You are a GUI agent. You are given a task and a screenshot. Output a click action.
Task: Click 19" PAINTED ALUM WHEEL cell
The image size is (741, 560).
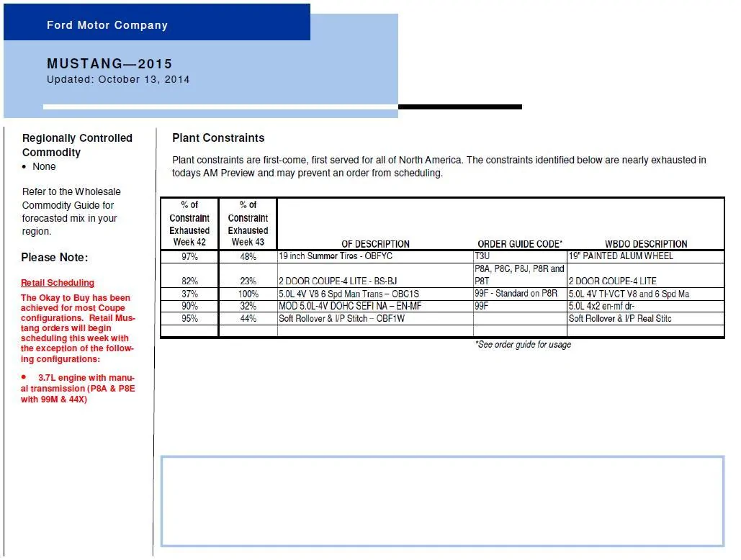tap(645, 256)
